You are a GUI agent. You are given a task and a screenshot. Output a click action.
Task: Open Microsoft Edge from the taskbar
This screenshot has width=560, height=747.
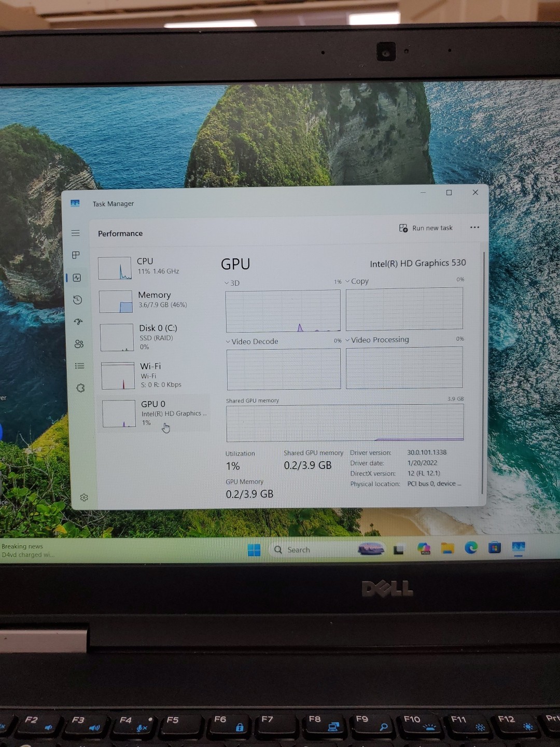click(x=471, y=547)
